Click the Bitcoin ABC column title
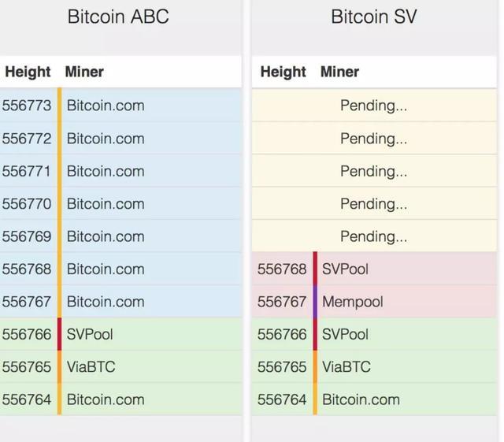This screenshot has height=442, width=504. [118, 17]
